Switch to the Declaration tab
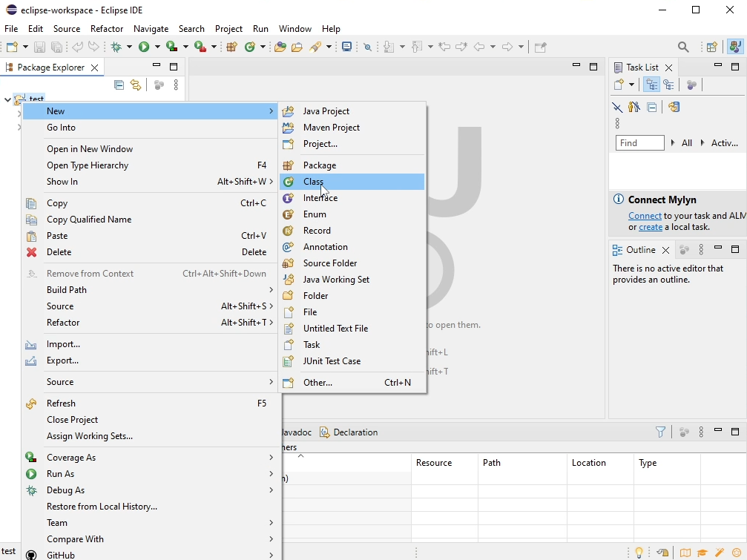This screenshot has width=747, height=560. pos(349,432)
